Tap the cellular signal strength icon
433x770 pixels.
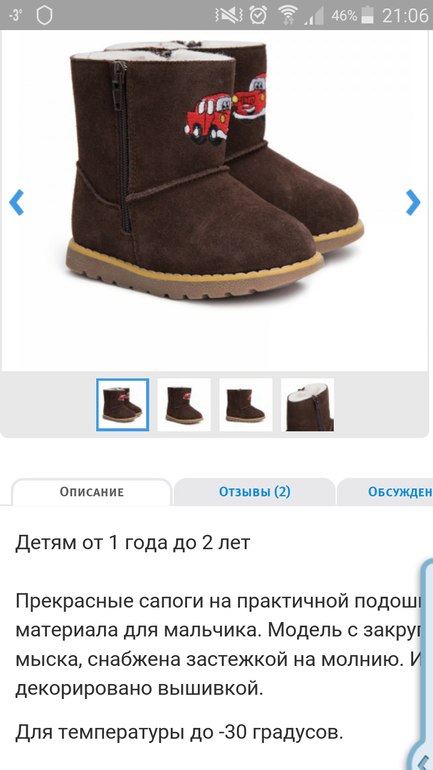(x=314, y=16)
